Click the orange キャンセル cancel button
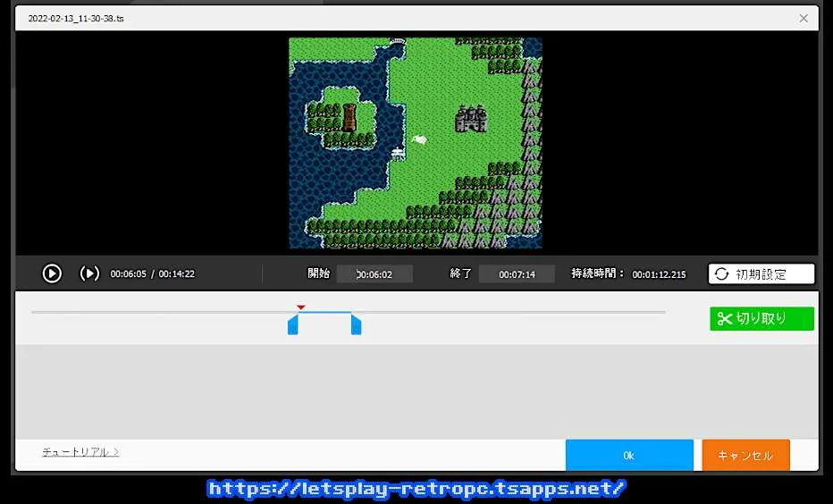The image size is (833, 504). (x=746, y=455)
